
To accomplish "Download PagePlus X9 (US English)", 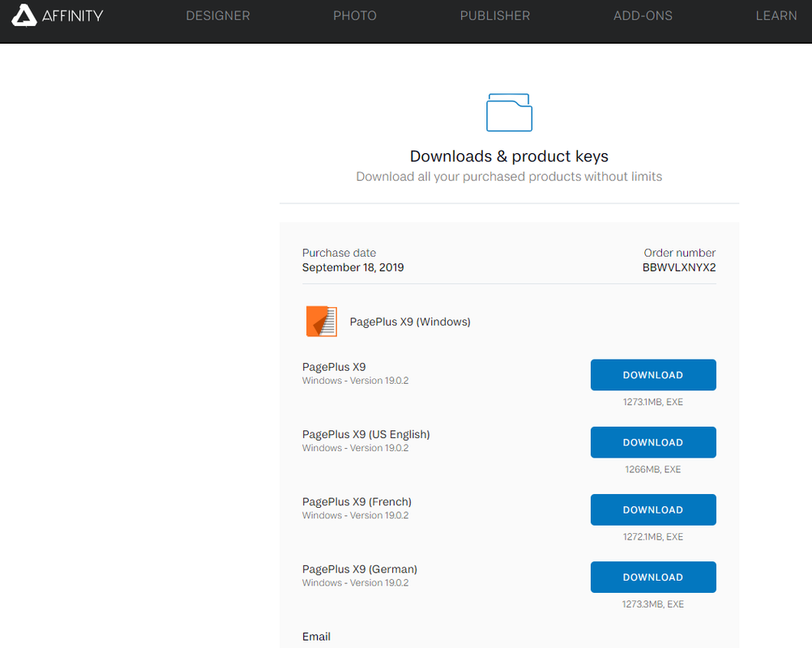I will pos(653,442).
